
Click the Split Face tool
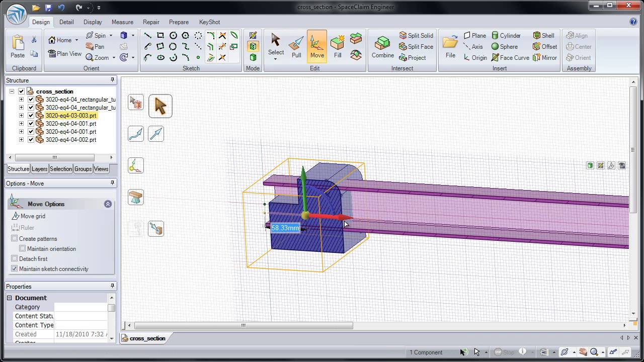(x=416, y=46)
